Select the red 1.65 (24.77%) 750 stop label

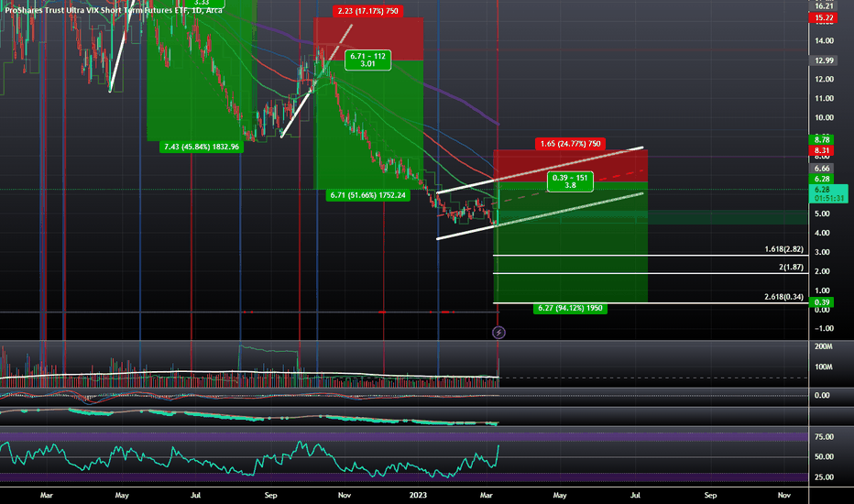coord(570,144)
